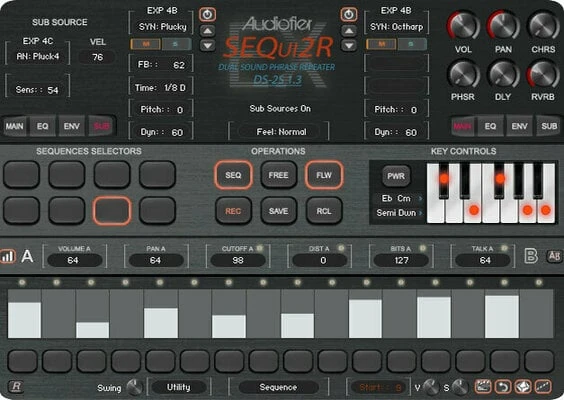
Task: Click the LED above the last step bar
Action: tap(539, 282)
